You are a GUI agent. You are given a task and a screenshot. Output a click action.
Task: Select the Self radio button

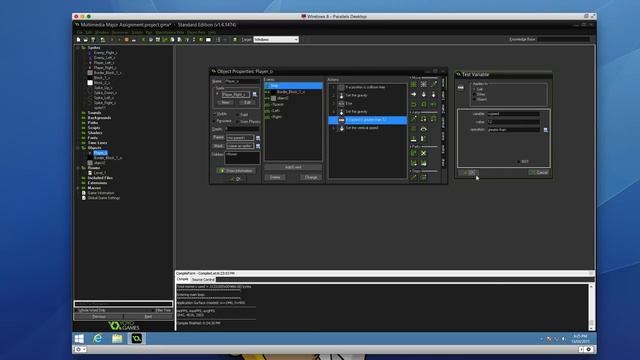474,89
